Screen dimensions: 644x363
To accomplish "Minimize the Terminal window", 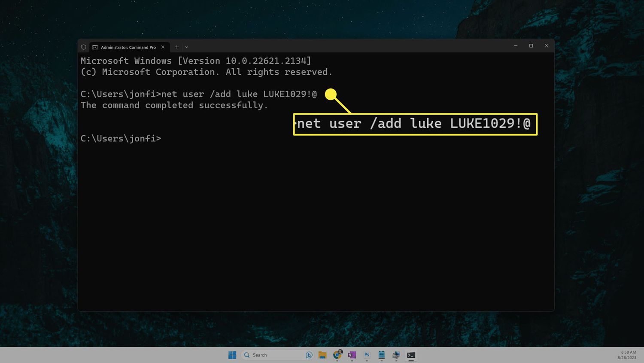I will pos(515,46).
